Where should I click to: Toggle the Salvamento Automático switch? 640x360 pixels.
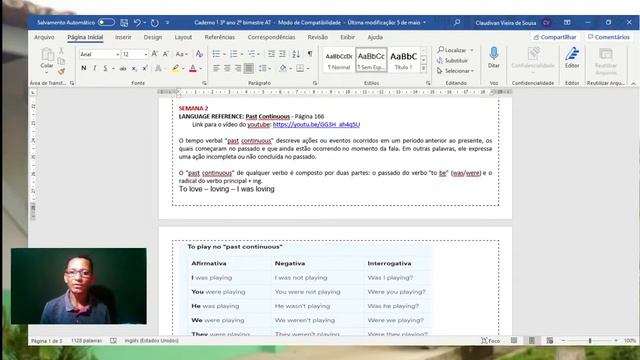tap(106, 22)
